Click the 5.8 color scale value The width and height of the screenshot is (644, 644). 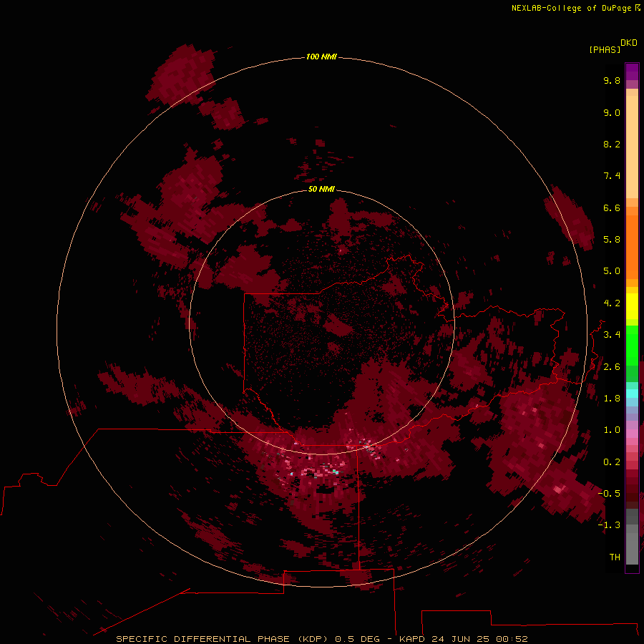click(x=612, y=240)
